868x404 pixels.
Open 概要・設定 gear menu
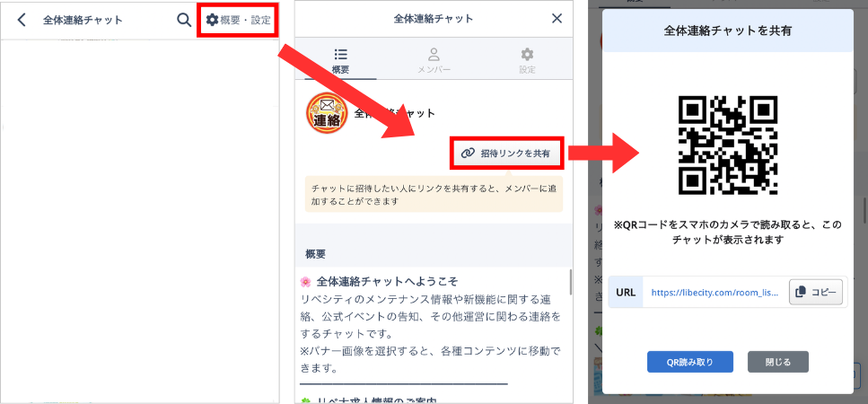pyautogui.click(x=238, y=19)
